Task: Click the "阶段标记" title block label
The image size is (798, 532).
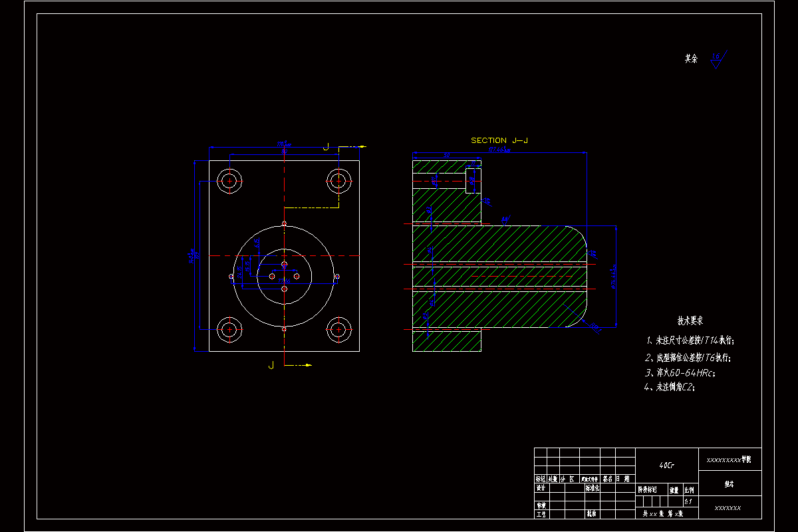Action: [x=647, y=490]
